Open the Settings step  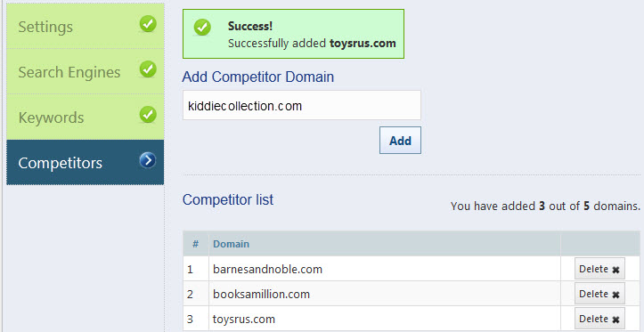[85, 27]
